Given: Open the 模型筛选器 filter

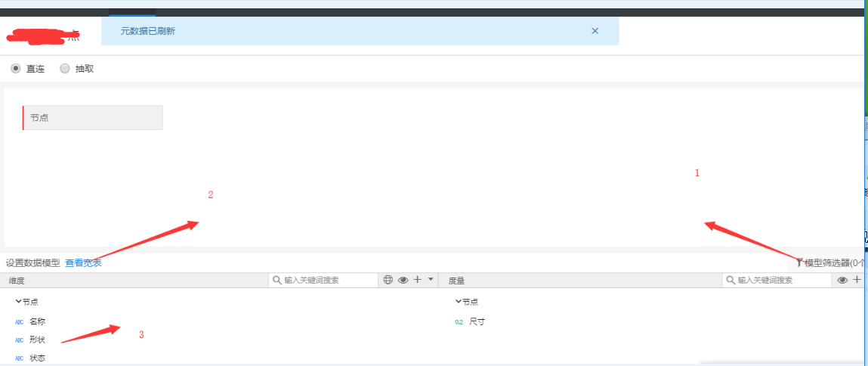Looking at the screenshot, I should (x=832, y=263).
